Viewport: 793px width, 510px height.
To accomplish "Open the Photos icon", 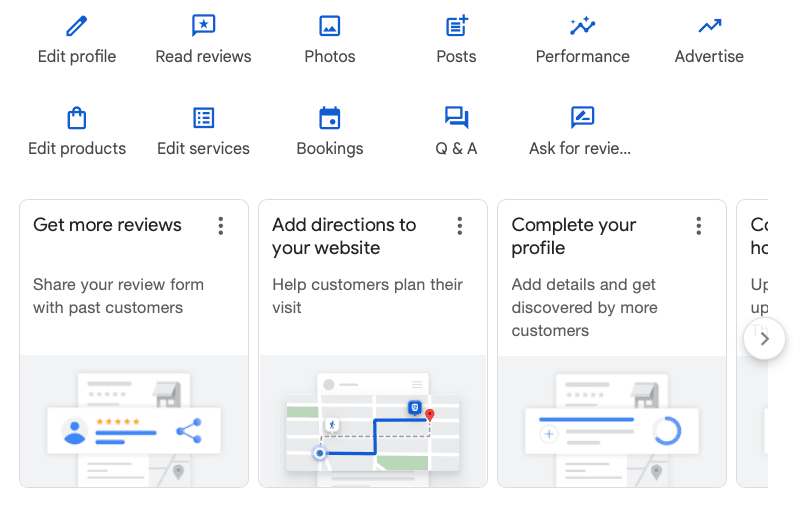I will pyautogui.click(x=329, y=26).
